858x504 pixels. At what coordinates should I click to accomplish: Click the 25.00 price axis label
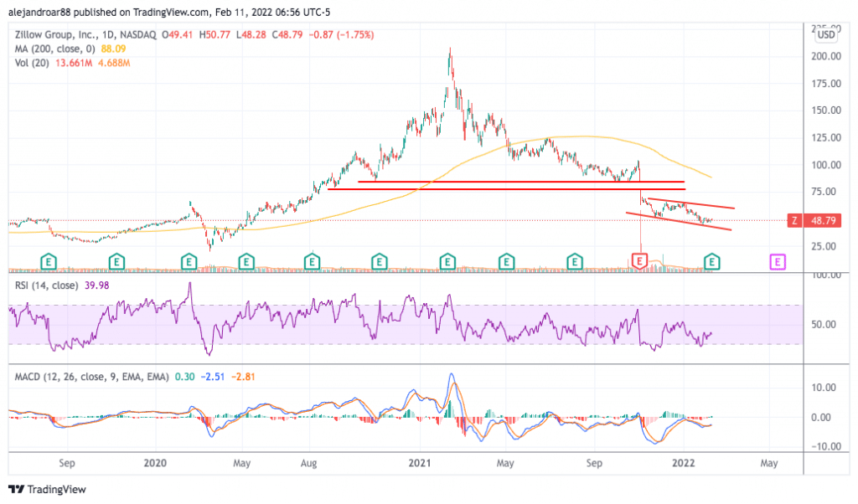(x=824, y=246)
